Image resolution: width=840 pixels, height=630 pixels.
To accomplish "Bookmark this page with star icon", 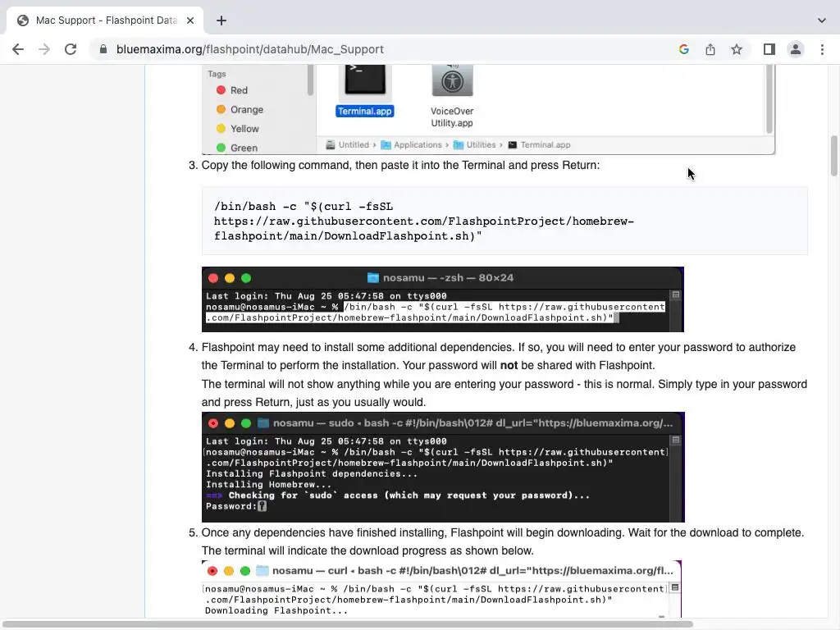I will click(x=737, y=49).
